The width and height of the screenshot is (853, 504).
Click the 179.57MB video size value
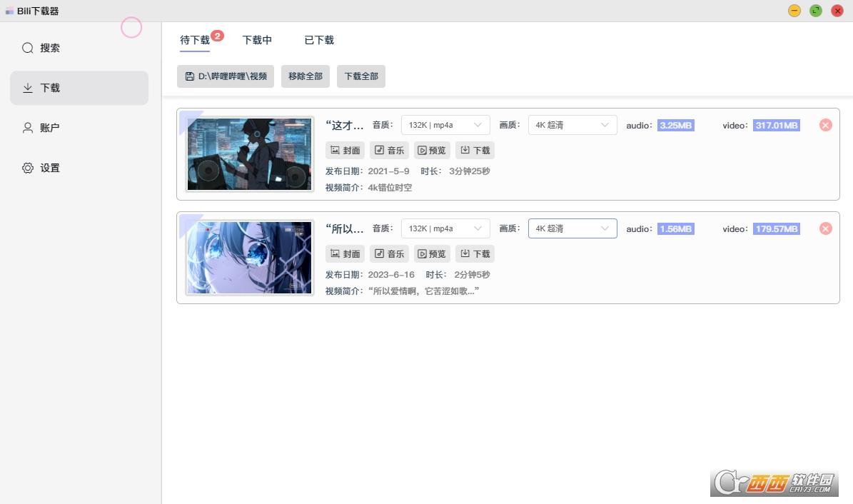[x=777, y=228]
